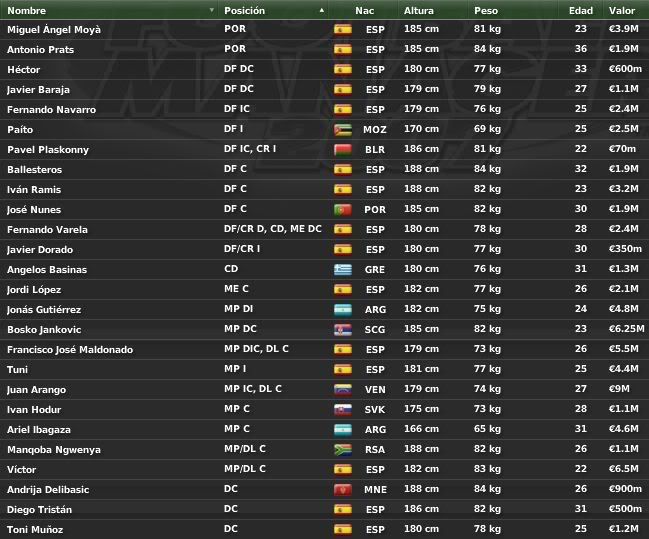The image size is (649, 539).
Task: Click the €9M value for Juan Arango
Action: (x=619, y=389)
